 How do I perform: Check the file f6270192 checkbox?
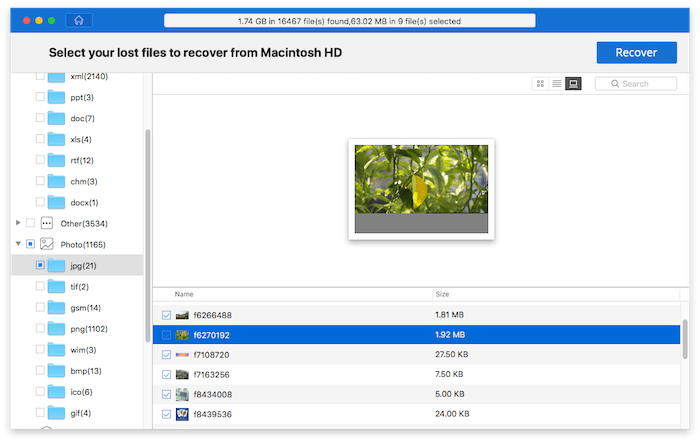[167, 335]
